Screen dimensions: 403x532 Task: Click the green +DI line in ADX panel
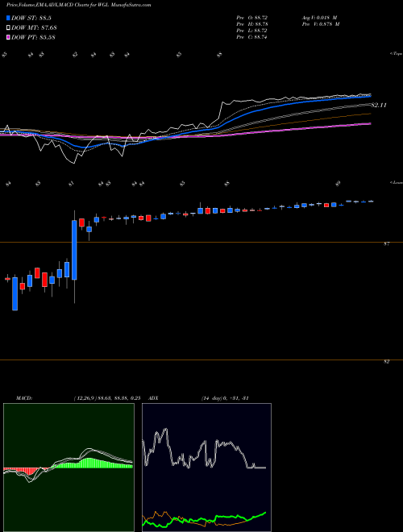coord(204,520)
